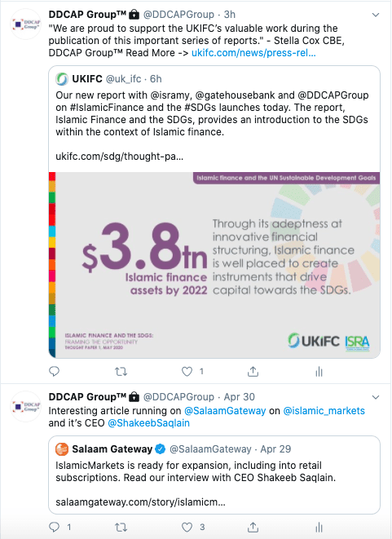Open the @islamic_markets profile mention
392x539 pixels.
[x=324, y=411]
